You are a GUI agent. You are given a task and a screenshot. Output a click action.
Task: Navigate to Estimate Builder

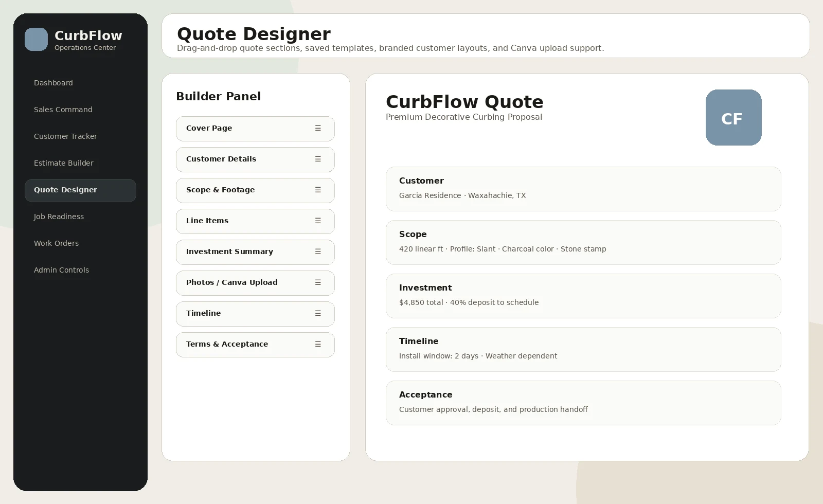click(x=80, y=163)
